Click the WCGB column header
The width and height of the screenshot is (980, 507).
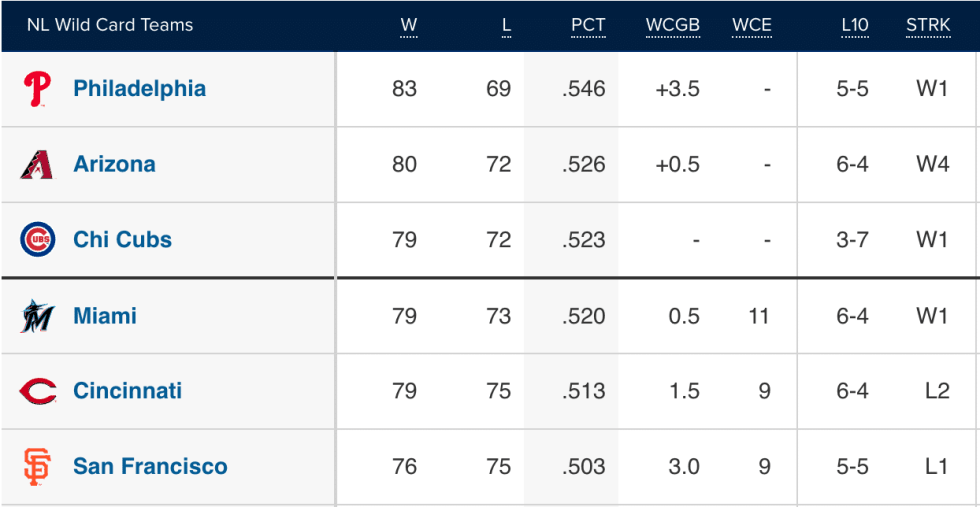point(672,26)
